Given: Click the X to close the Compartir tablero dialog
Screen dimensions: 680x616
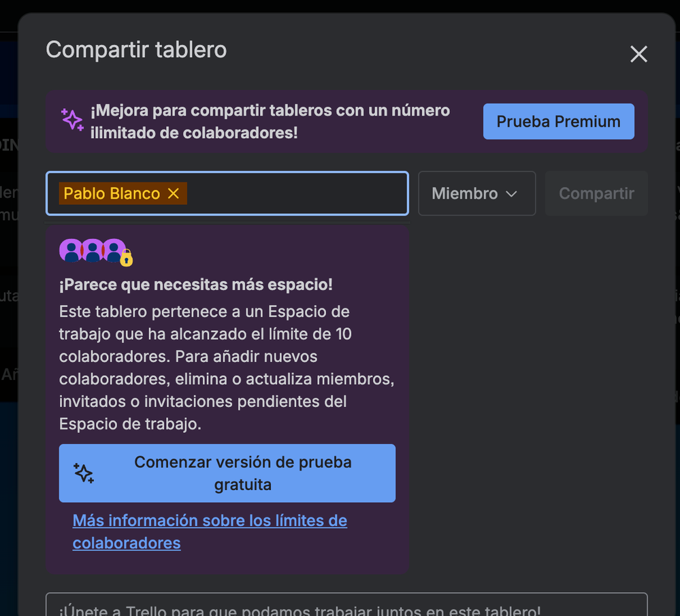Looking at the screenshot, I should tap(638, 54).
